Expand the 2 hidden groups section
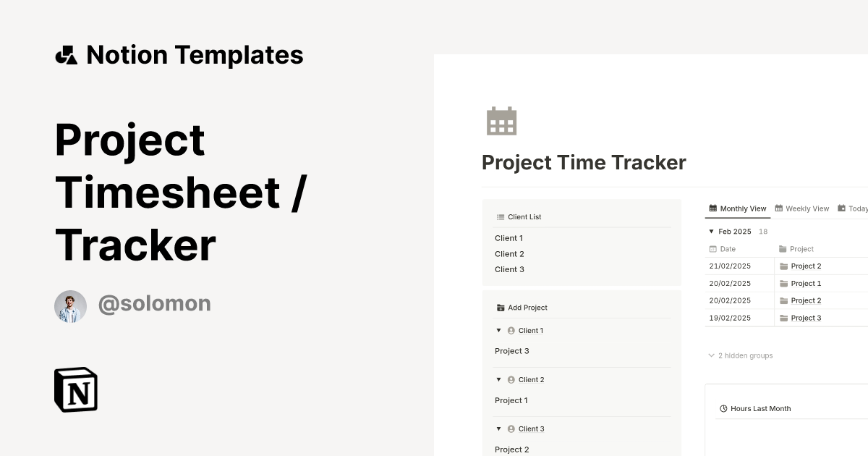This screenshot has height=456, width=868. click(712, 355)
